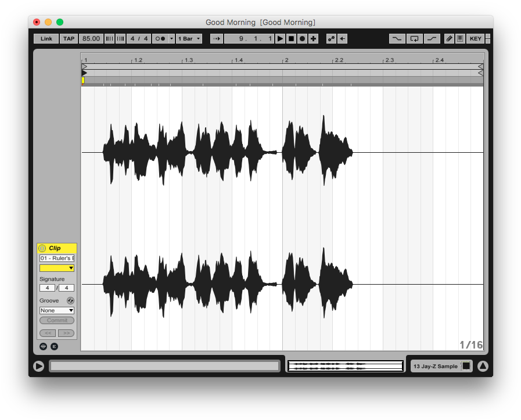The width and height of the screenshot is (521, 420).
Task: Enable Link tempo sync
Action: [x=46, y=38]
